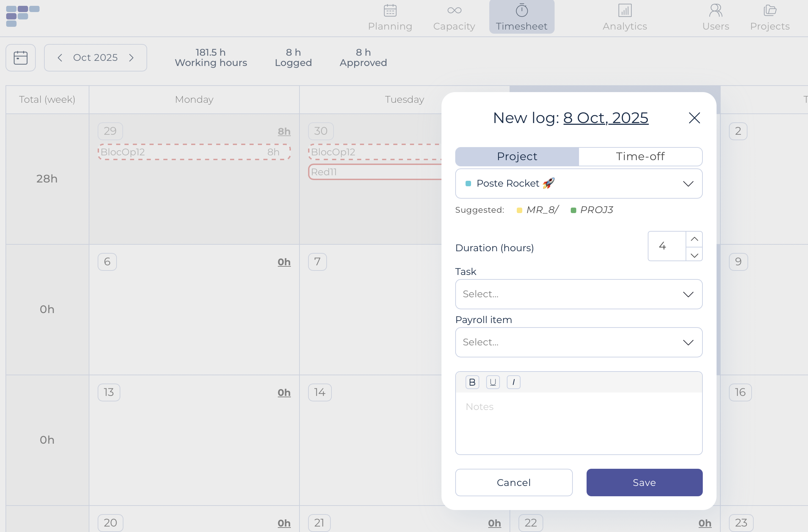Go to previous month arrow
Viewport: 808px width, 532px height.
pyautogui.click(x=60, y=58)
